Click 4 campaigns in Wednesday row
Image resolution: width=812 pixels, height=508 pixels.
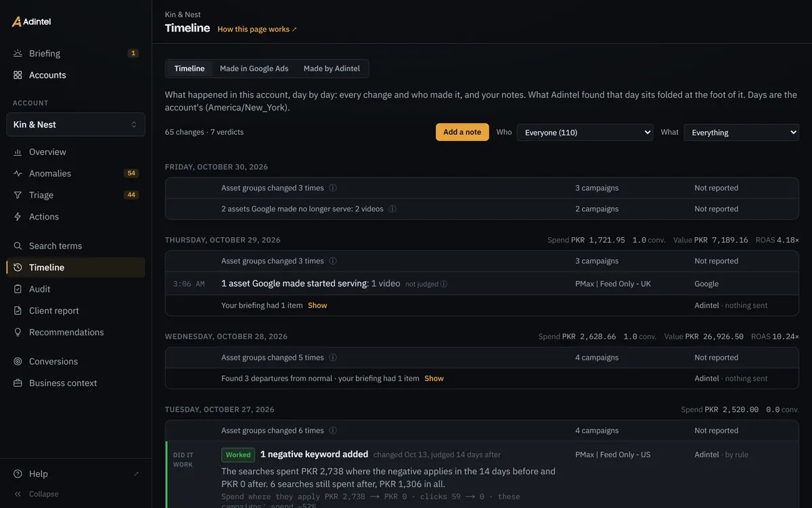[597, 358]
